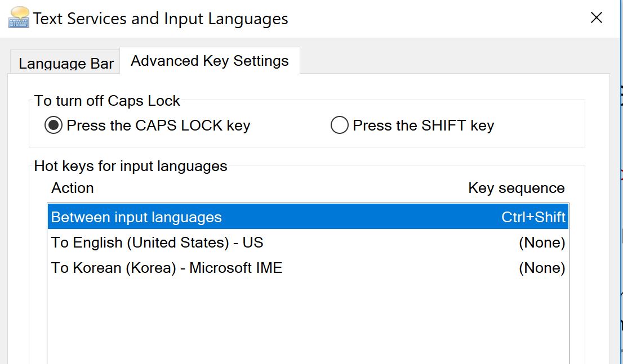Select the Between input languages row
The image size is (623, 364).
click(308, 217)
